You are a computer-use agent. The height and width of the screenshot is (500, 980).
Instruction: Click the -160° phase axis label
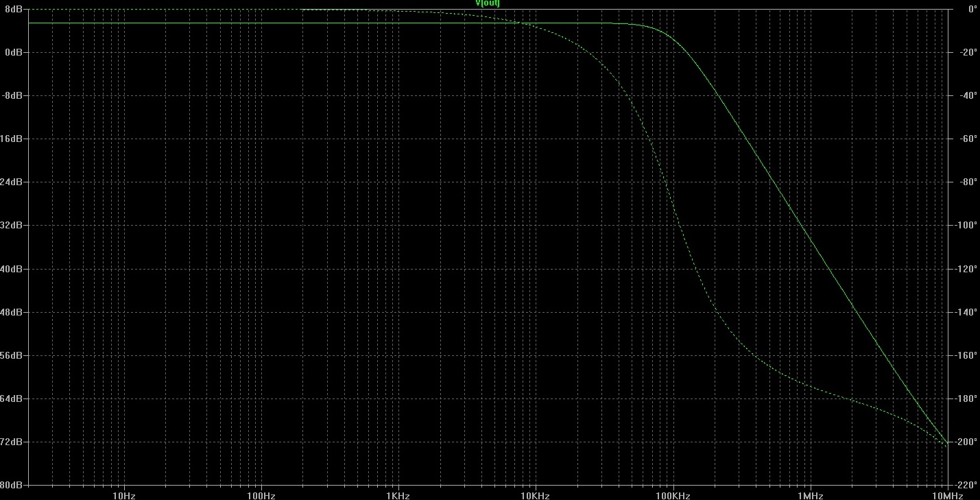(x=966, y=355)
